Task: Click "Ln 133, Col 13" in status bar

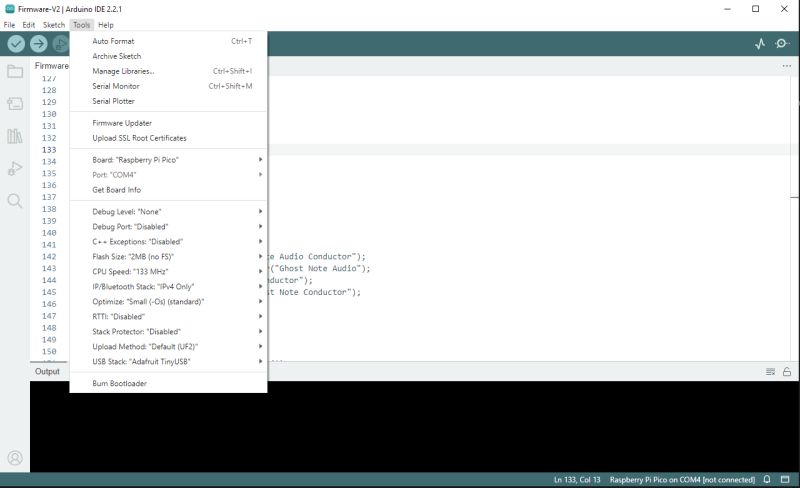Action: (577, 479)
